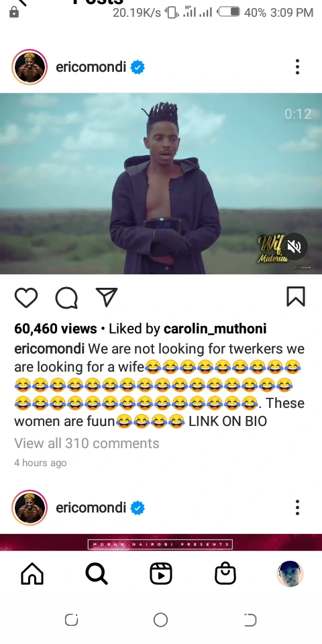This screenshot has width=322, height=644.
Task: Tap the Wife Material video to play
Action: click(161, 184)
